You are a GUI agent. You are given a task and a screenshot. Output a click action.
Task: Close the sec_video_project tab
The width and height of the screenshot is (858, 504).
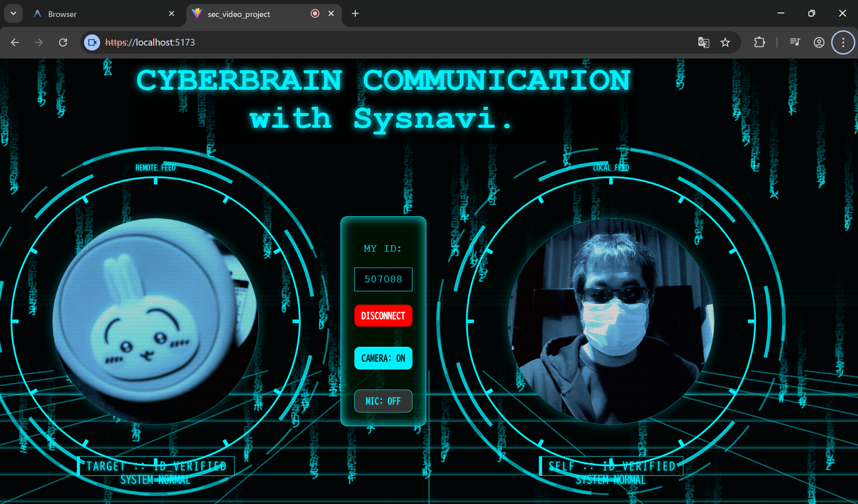pyautogui.click(x=331, y=14)
